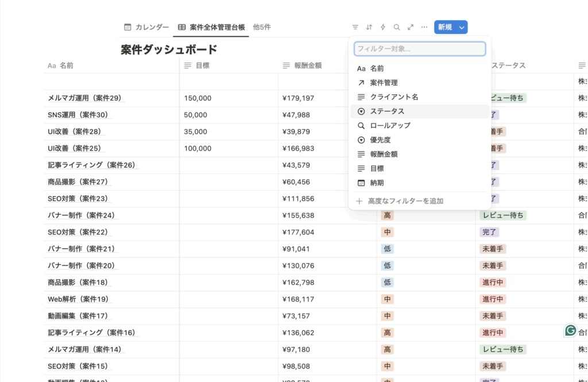Click the 他5件 views expander
Image resolution: width=588 pixels, height=382 pixels.
[x=262, y=27]
